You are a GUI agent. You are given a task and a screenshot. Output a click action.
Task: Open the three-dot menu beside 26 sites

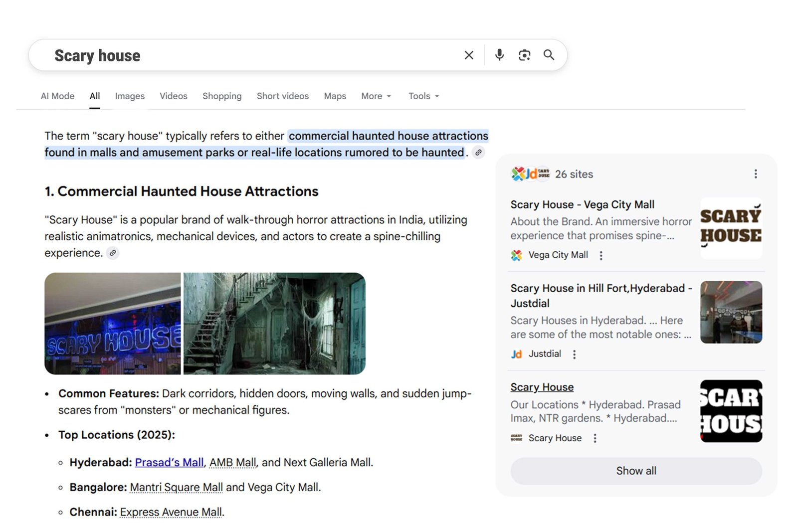756,174
